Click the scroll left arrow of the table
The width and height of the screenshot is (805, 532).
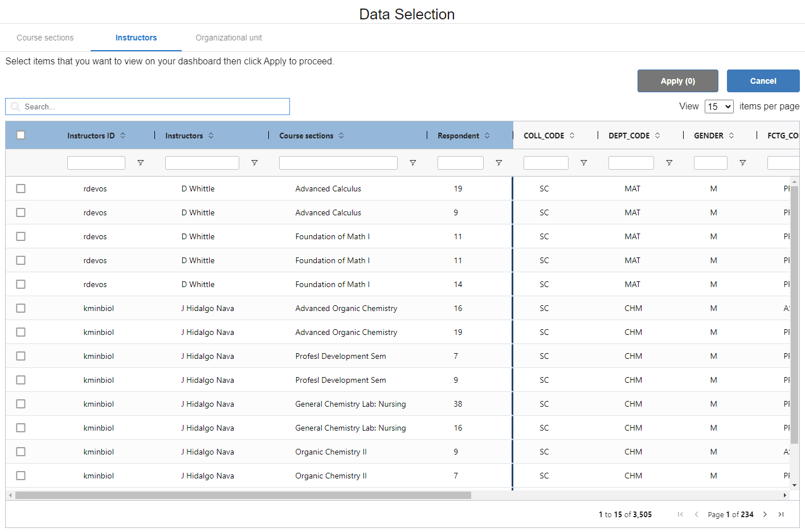(x=10, y=496)
